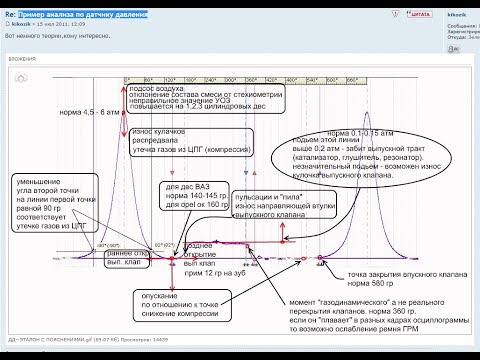This screenshot has height=360, width=480.
Task: Click the red downward triangle marker on graph
Action: click(x=172, y=173)
